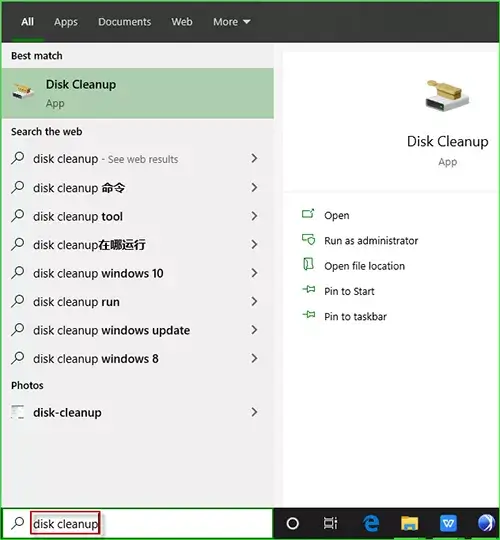500x540 pixels.
Task: Click search icon beside 'disk cleanup windows update'
Action: click(x=18, y=330)
